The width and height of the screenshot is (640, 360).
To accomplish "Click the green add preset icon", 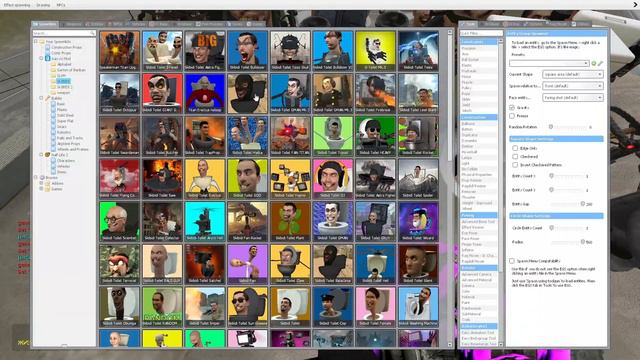I will pyautogui.click(x=594, y=63).
